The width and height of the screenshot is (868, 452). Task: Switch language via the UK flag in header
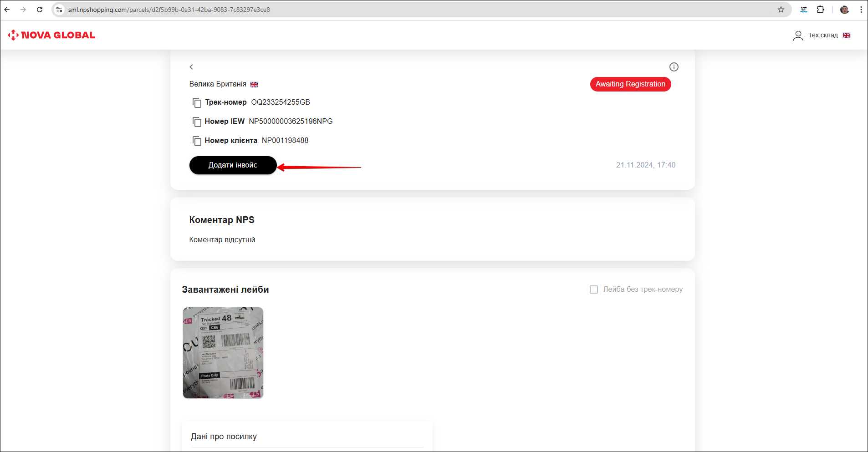point(847,36)
